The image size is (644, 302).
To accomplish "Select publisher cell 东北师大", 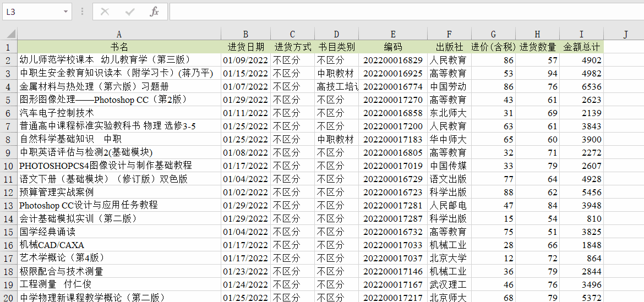I will 449,113.
